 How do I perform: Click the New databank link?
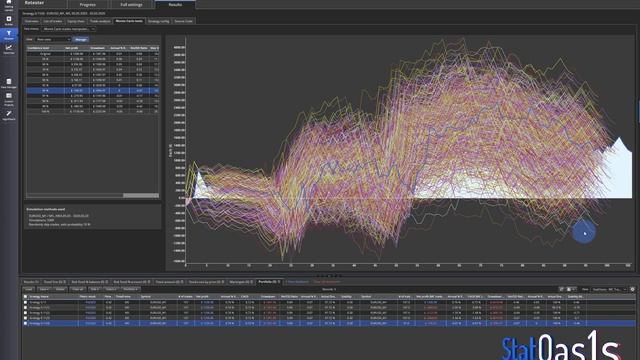point(297,282)
